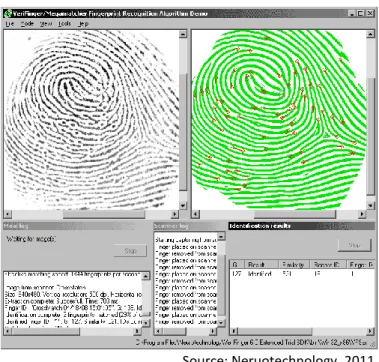Maximize the VeriFinger demo window
The height and width of the screenshot is (362, 379).
tap(360, 14)
